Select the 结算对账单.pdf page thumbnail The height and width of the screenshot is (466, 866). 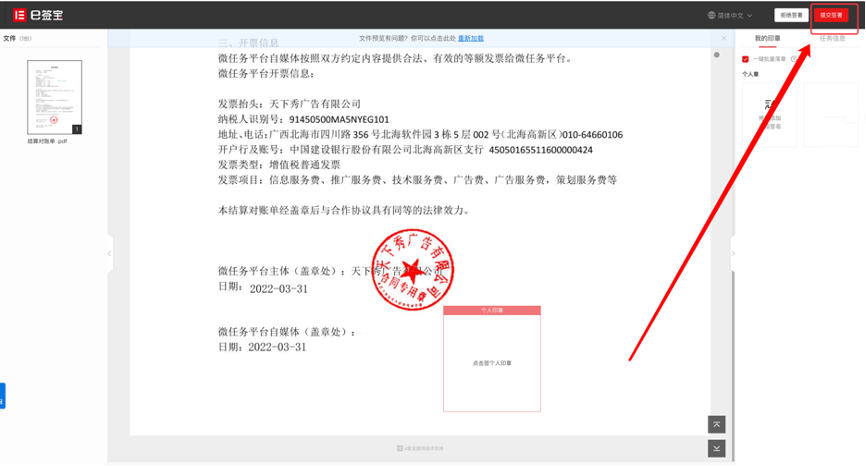[55, 97]
